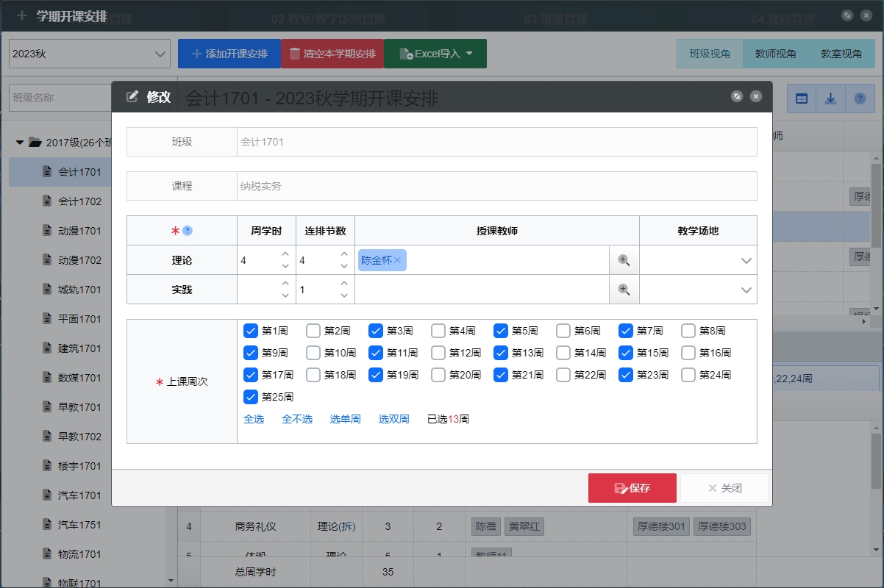The image size is (884, 588).
Task: Click the 实践 授课教师 input area
Action: coord(482,290)
